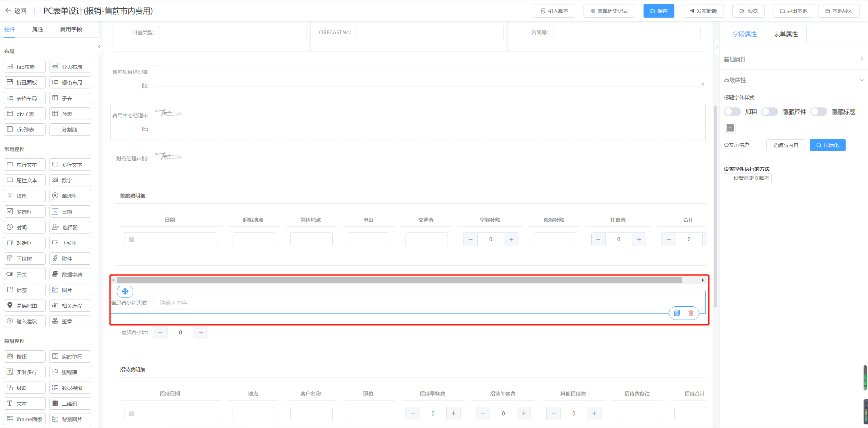Open the 复用字段 tab
Screen dimensions: 868x428
click(x=71, y=29)
